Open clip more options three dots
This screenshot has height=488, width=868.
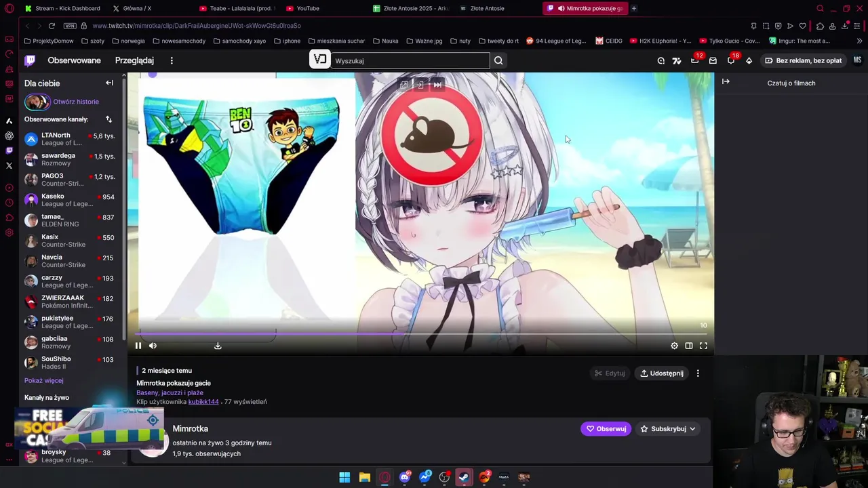[x=698, y=373]
